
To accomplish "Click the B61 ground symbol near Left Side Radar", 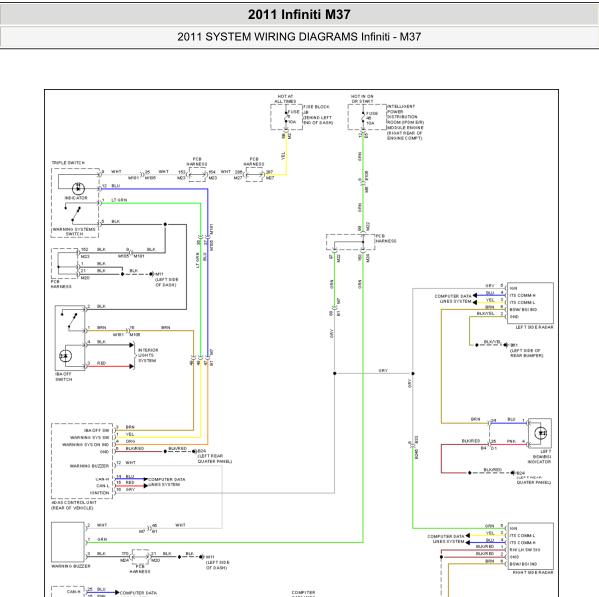I will click(506, 345).
